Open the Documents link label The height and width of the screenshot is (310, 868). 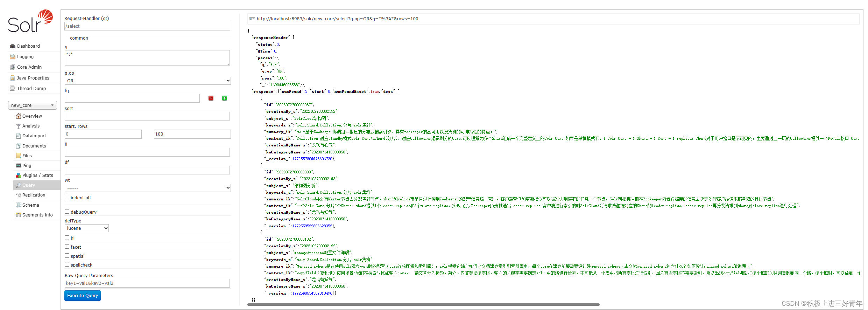(x=34, y=146)
